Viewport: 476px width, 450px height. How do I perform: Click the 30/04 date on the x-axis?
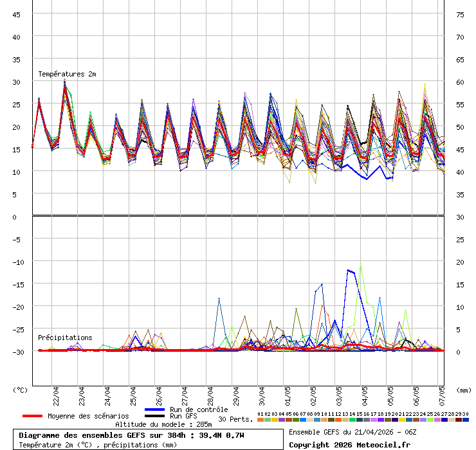coord(262,393)
